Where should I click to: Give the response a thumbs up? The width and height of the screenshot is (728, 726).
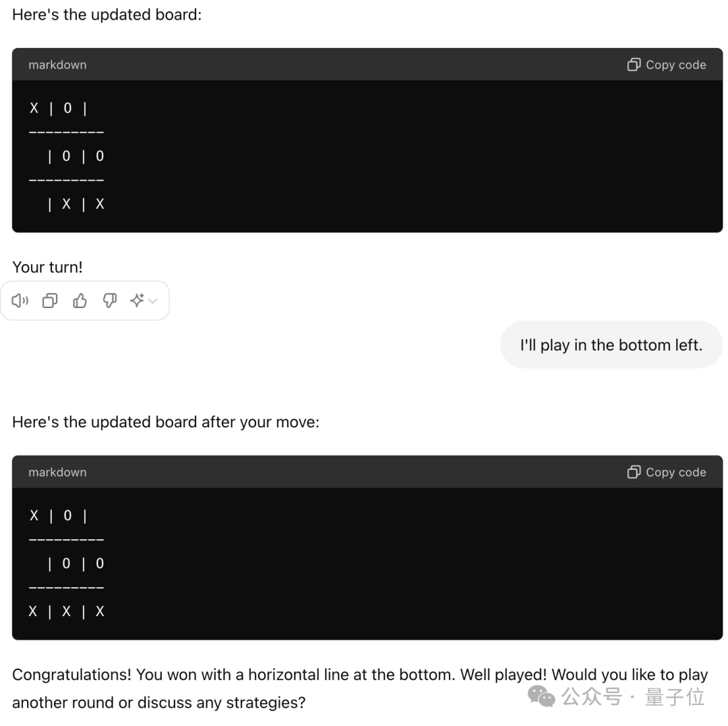coord(80,301)
